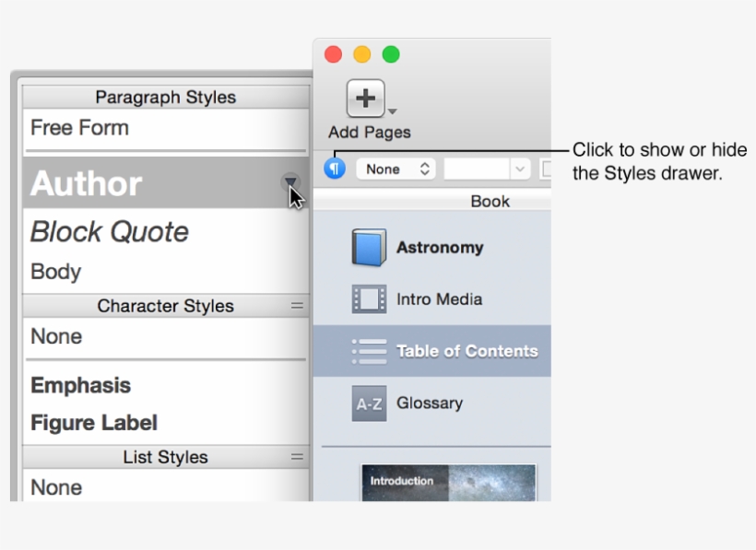
Task: Switch to the Book pane header
Action: (490, 201)
